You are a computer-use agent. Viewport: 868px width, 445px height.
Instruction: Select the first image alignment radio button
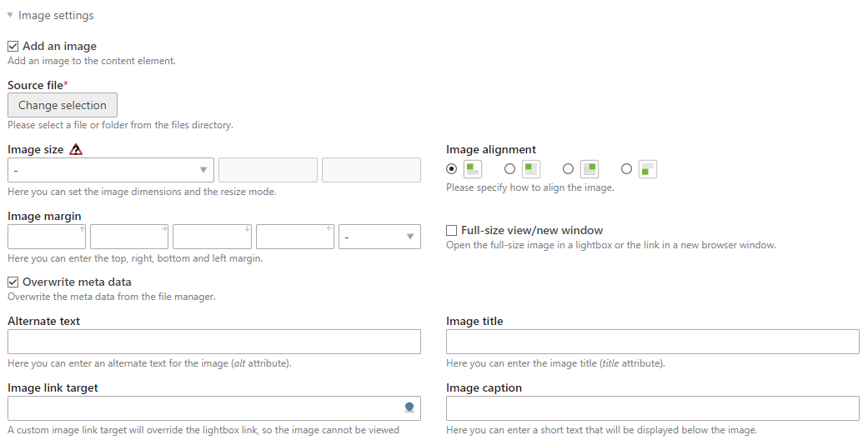(452, 169)
